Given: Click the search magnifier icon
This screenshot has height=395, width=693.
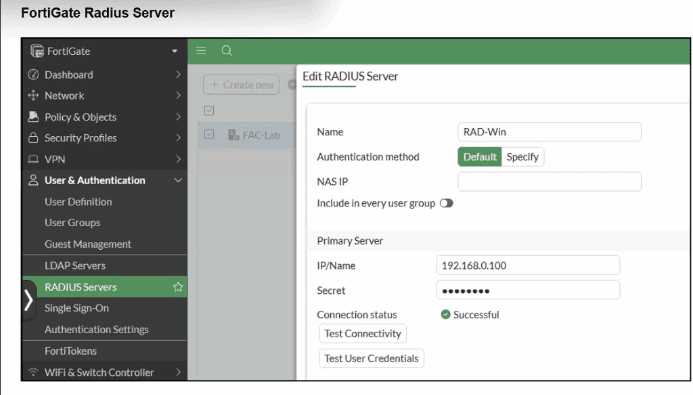Looking at the screenshot, I should tap(227, 50).
